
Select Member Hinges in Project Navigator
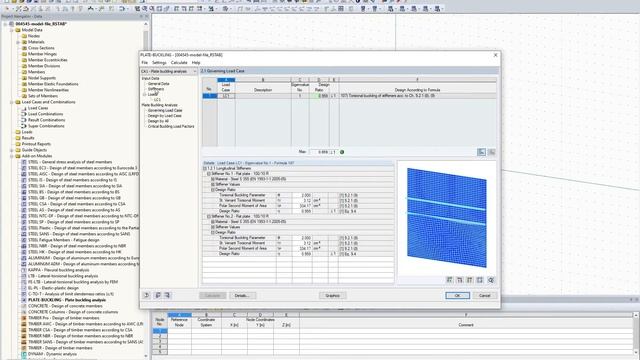[x=42, y=54]
